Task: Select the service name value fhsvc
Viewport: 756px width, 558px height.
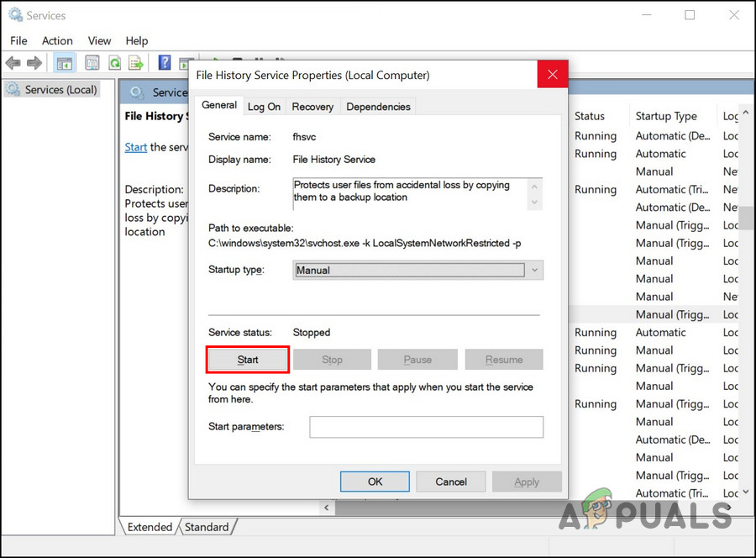Action: coord(304,137)
